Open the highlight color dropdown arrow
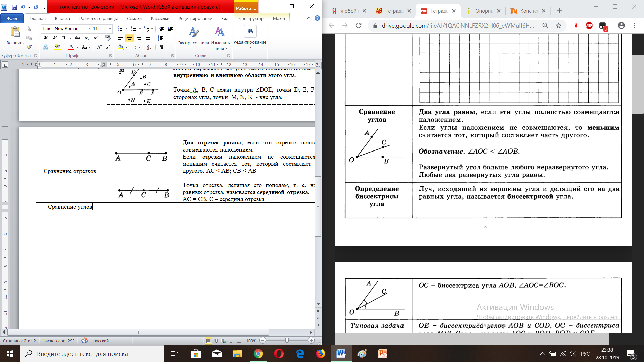 click(64, 47)
